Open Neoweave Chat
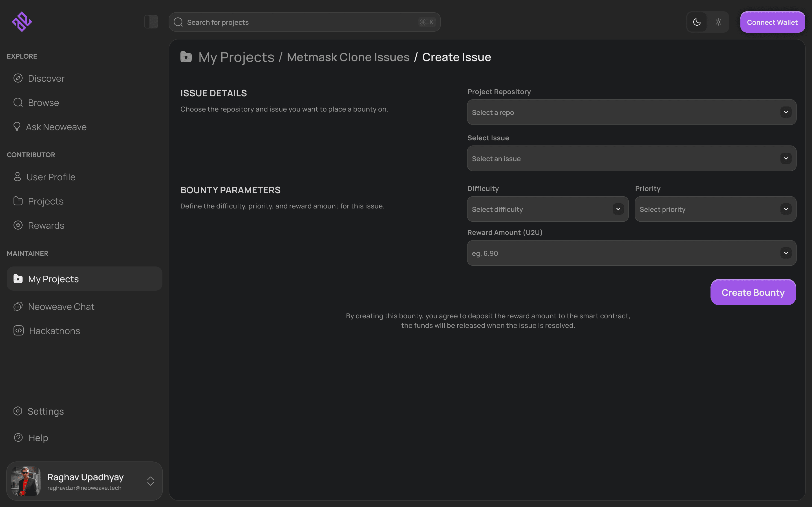Viewport: 812px width, 507px height. coord(61,306)
